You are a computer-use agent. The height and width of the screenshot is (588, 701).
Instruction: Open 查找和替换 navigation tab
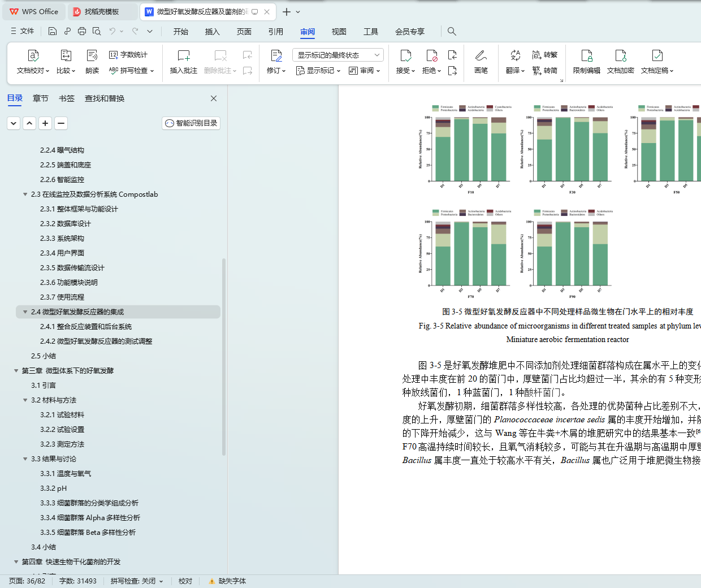tap(105, 98)
